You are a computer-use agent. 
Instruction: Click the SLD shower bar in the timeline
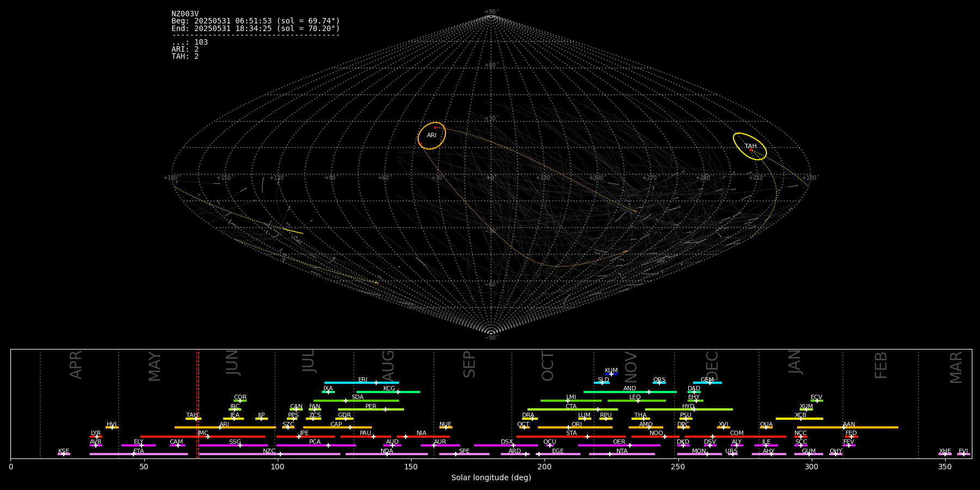pyautogui.click(x=602, y=383)
